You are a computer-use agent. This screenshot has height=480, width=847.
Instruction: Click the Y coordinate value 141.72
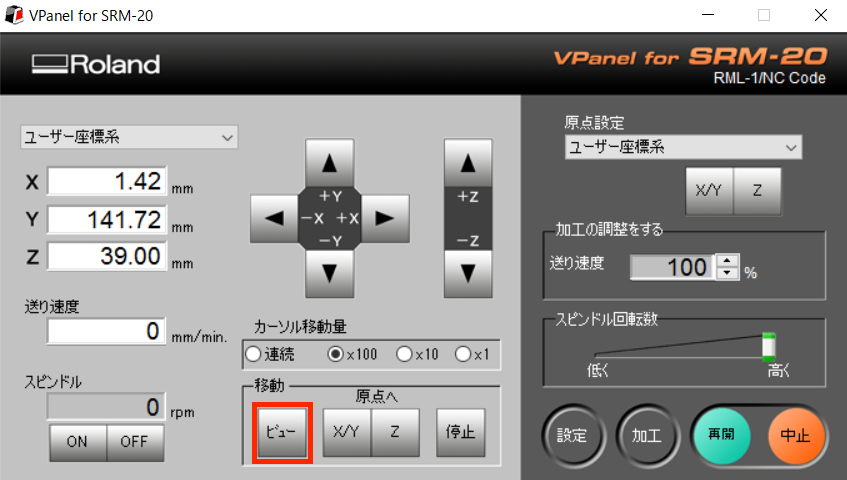pyautogui.click(x=107, y=219)
